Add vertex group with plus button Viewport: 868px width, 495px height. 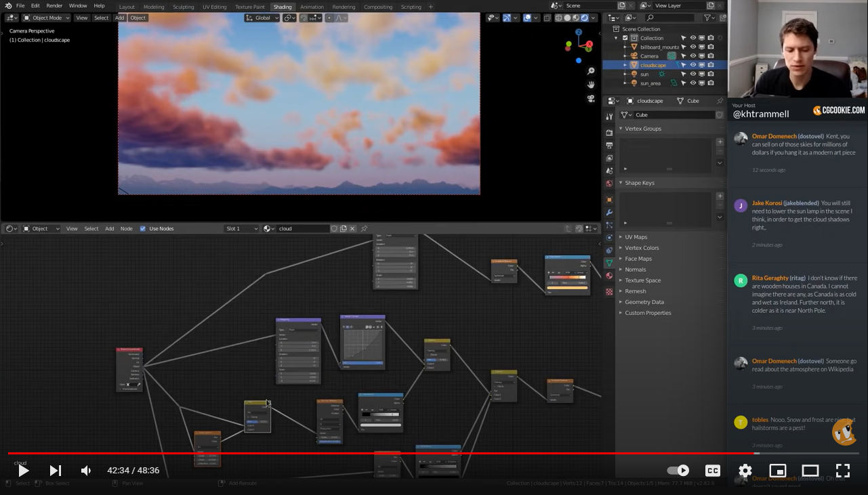(720, 142)
